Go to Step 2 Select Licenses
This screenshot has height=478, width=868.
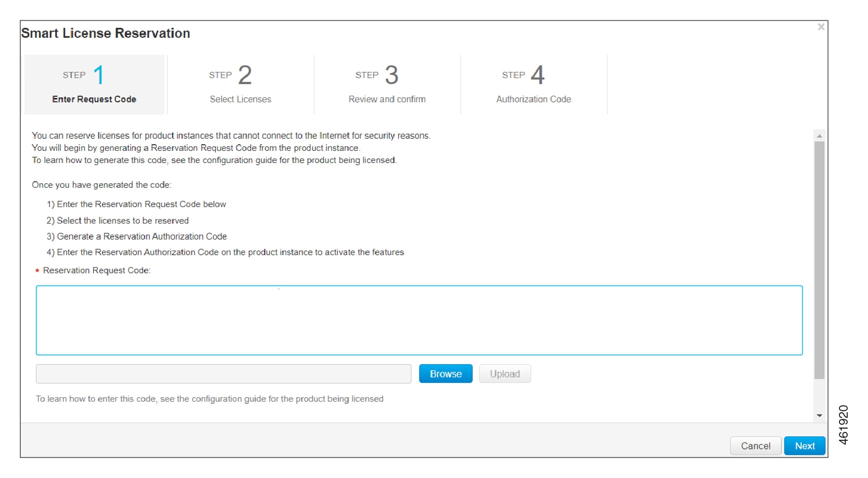pos(240,85)
